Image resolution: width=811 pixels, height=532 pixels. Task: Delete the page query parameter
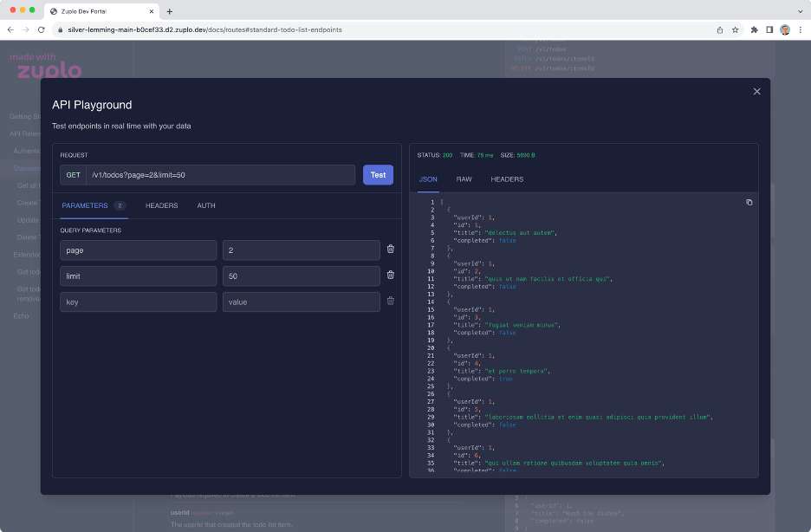click(391, 250)
